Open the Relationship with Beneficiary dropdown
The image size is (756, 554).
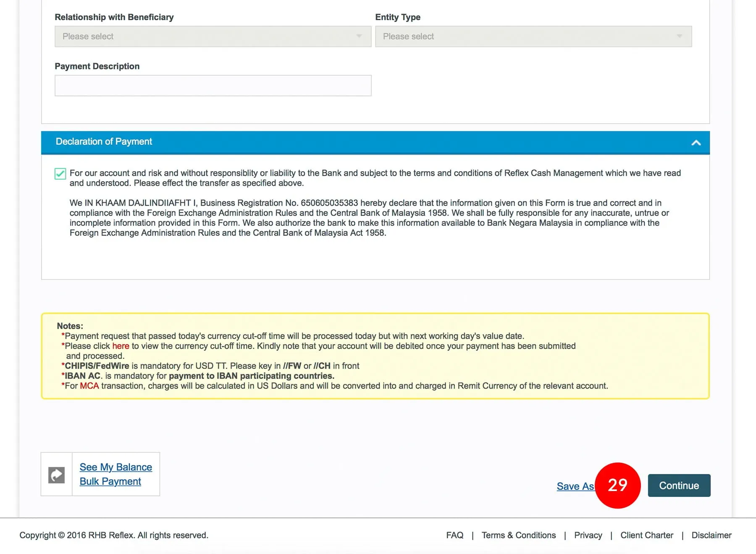coord(213,37)
